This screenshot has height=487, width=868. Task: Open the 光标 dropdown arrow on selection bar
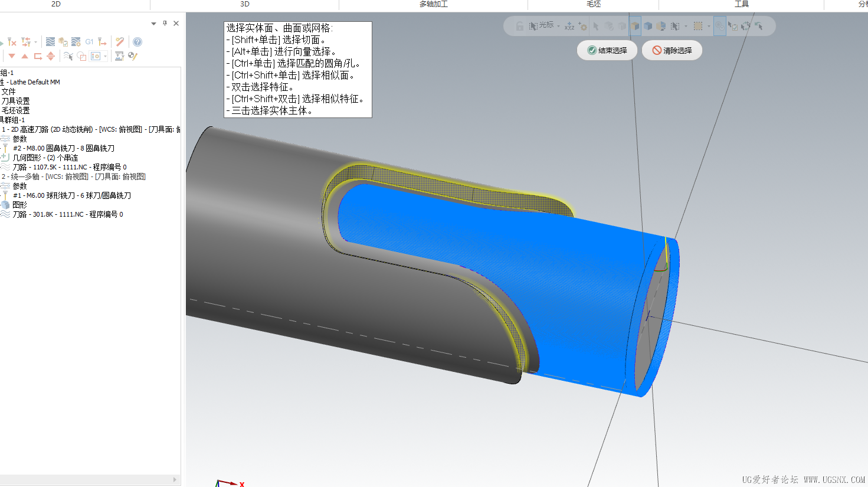point(558,26)
